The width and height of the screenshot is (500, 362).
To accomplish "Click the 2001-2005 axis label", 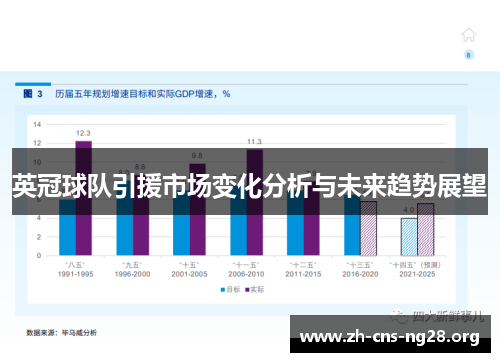I will 189,274.
